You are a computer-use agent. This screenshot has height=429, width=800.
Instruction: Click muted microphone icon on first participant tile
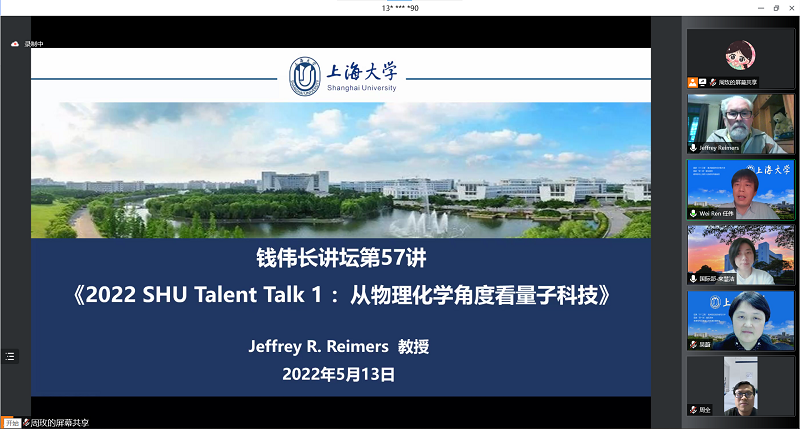pyautogui.click(x=713, y=82)
